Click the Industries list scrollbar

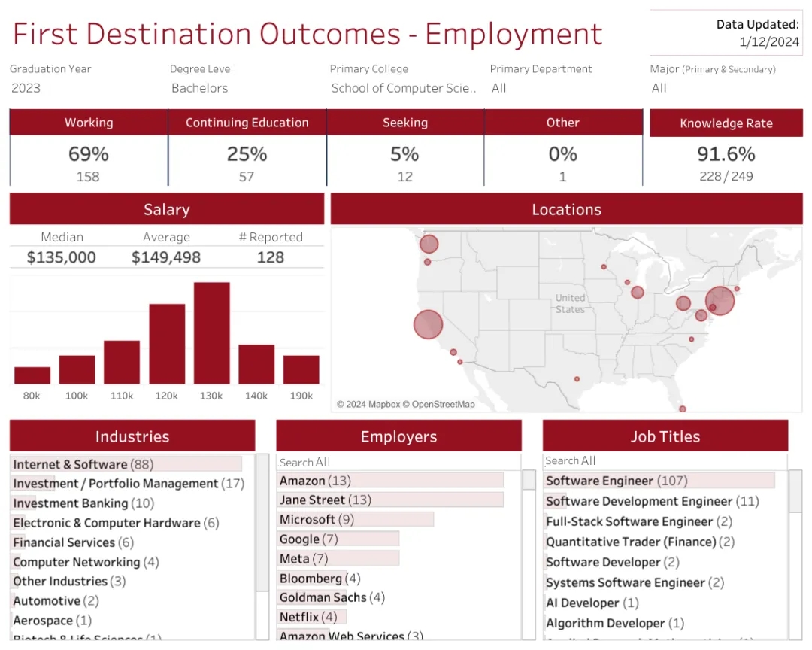(x=262, y=527)
